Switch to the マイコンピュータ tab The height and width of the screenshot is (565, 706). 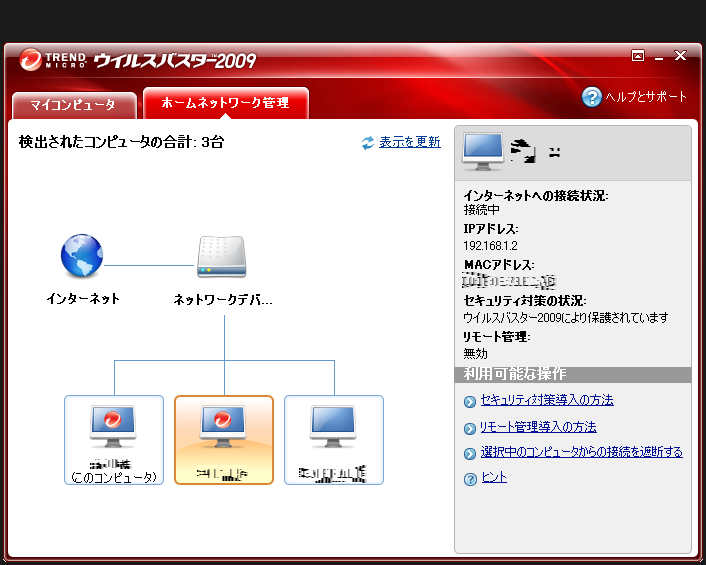pyautogui.click(x=74, y=105)
